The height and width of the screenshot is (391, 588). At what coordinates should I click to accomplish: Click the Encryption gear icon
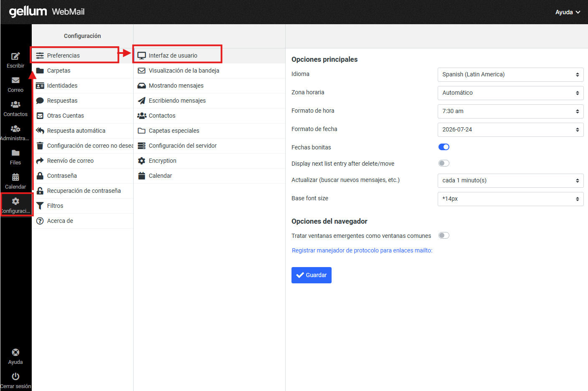click(142, 161)
